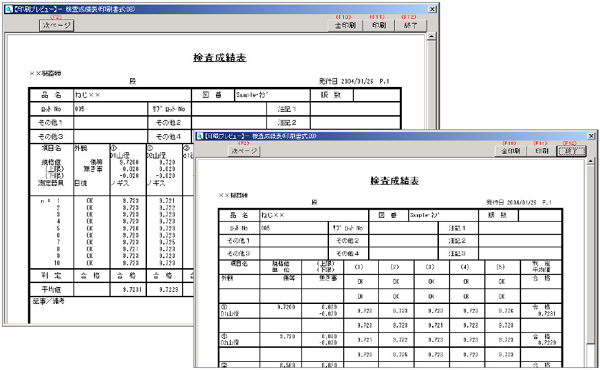Click 次ページ button in front preview window
This screenshot has height=370, width=600.
pos(244,151)
